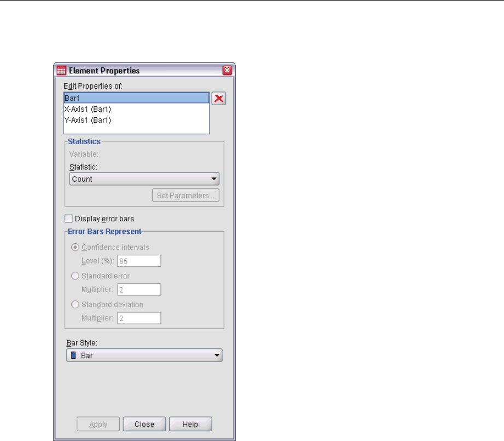Close the Element Properties dialog
Viewport: 504px width, 441px height.
(x=227, y=70)
